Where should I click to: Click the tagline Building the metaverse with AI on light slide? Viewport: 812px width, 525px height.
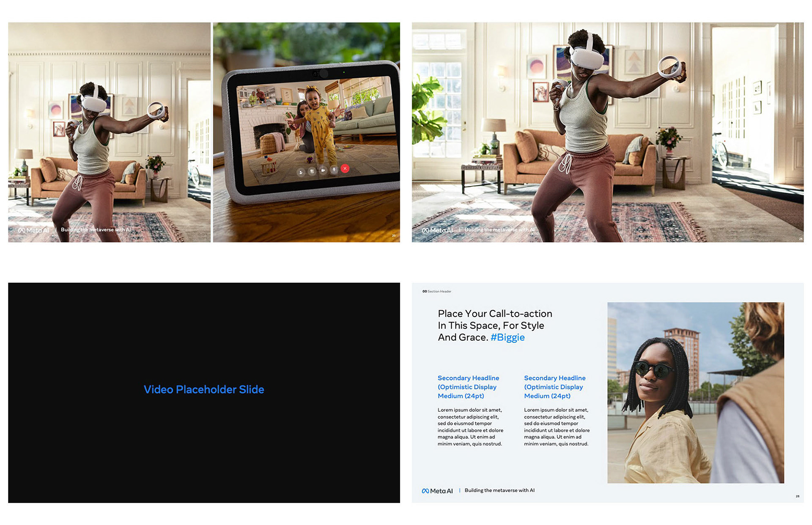click(499, 490)
